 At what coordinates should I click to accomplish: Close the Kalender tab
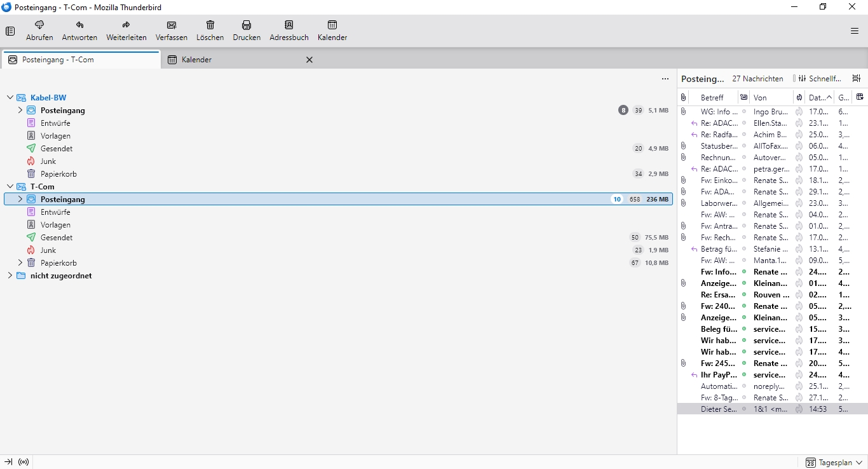click(x=309, y=60)
